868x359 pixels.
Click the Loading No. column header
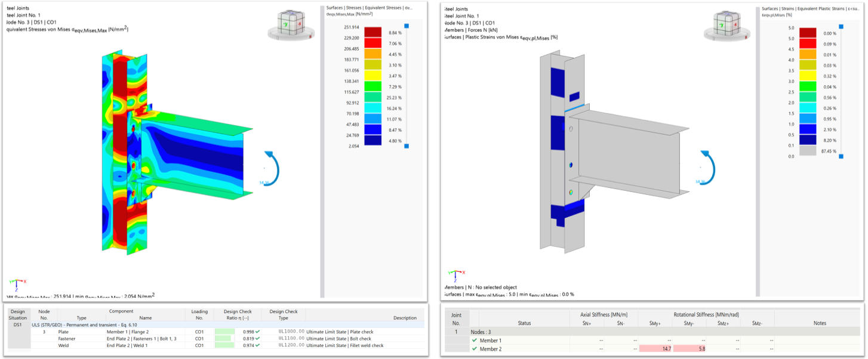pos(199,314)
